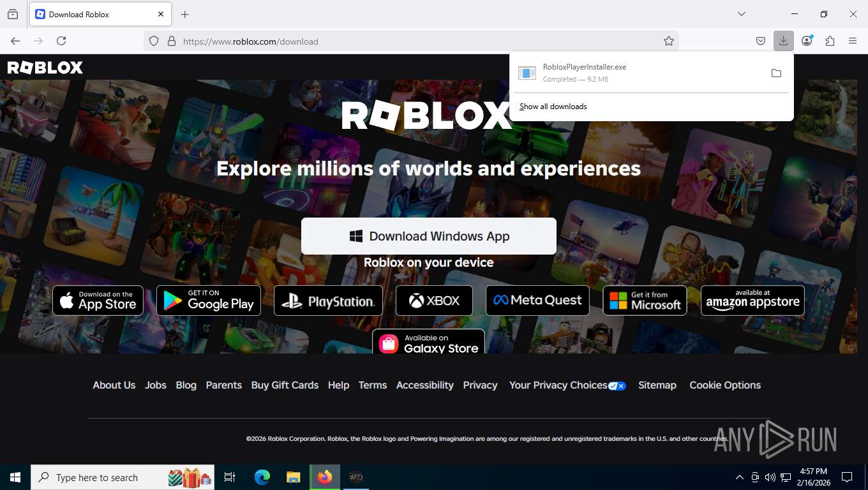The height and width of the screenshot is (490, 868).
Task: Open the About Us footer link
Action: [114, 385]
